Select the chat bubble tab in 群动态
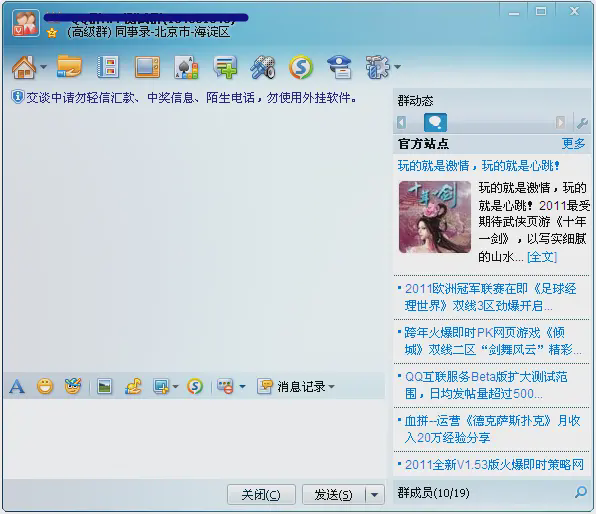This screenshot has width=596, height=514. [x=435, y=122]
